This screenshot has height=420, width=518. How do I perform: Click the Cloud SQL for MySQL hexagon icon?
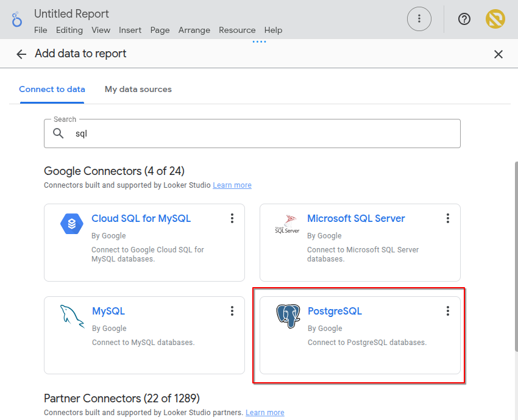(72, 224)
